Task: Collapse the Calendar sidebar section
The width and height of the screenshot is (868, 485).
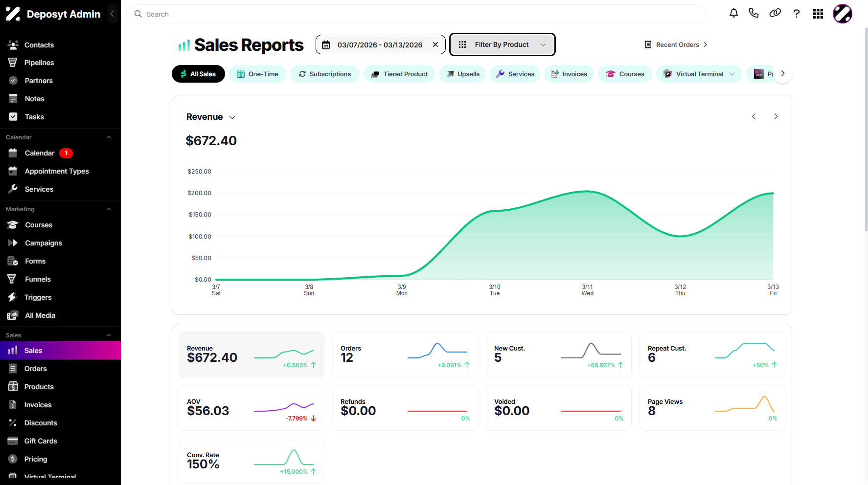Action: pyautogui.click(x=109, y=137)
